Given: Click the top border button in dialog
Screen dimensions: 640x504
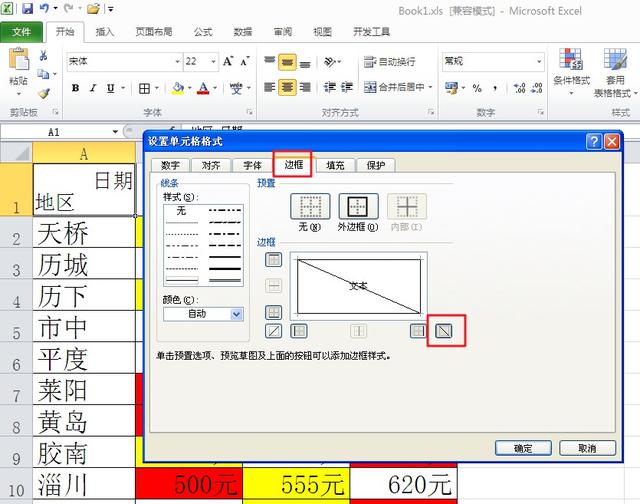Looking at the screenshot, I should tap(273, 260).
